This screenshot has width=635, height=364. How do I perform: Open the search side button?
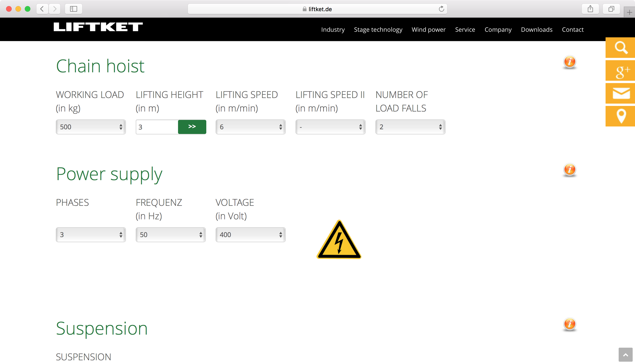(620, 48)
